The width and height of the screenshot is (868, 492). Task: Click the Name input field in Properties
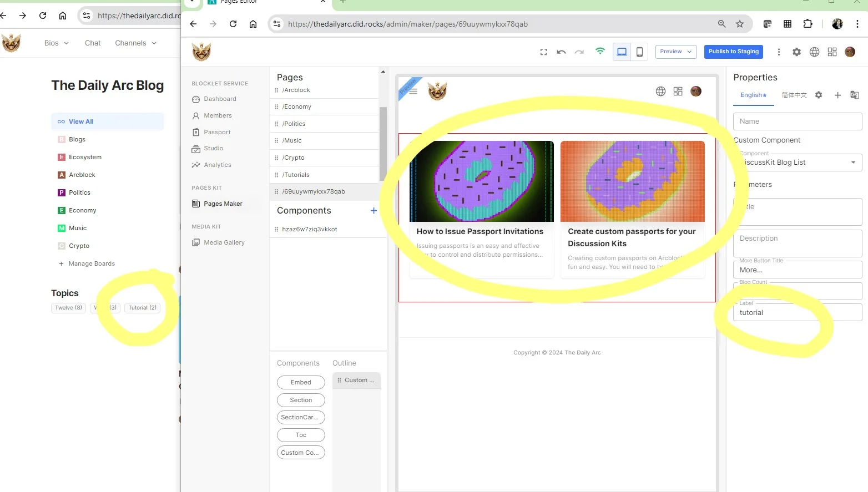pyautogui.click(x=798, y=121)
